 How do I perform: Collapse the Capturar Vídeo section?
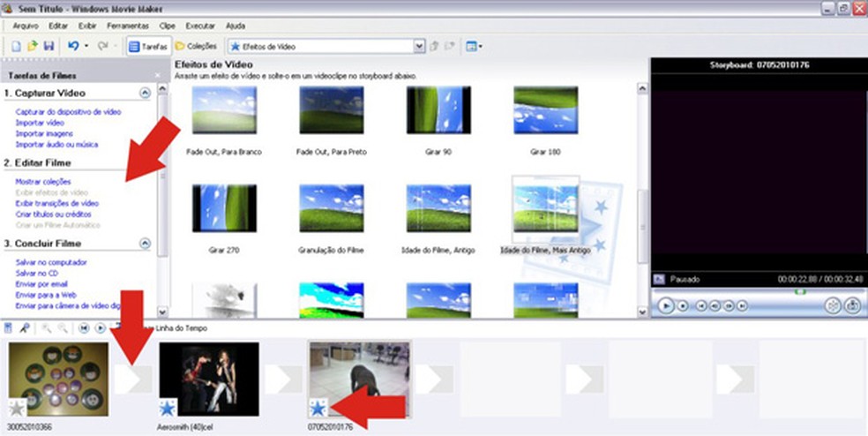(x=145, y=94)
